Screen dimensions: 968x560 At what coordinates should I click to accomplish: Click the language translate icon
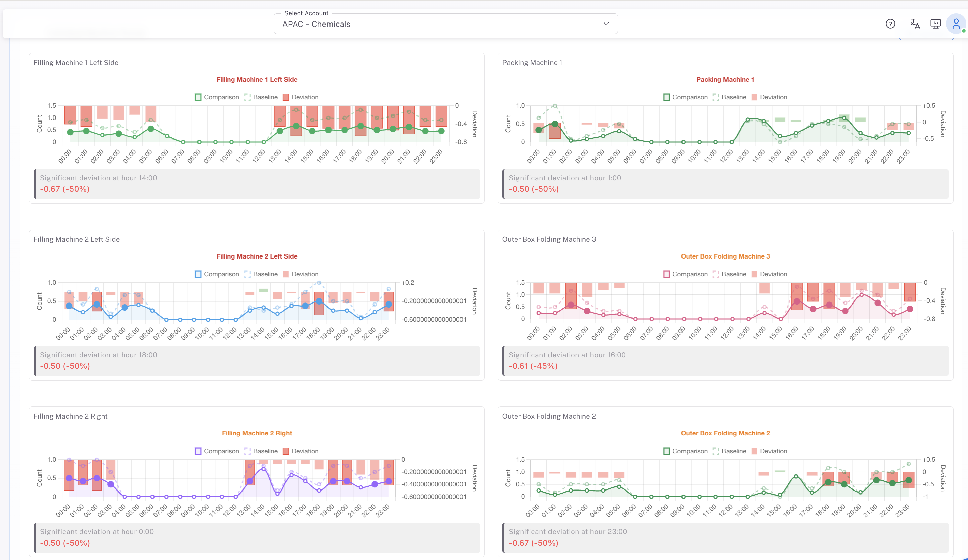pos(915,24)
